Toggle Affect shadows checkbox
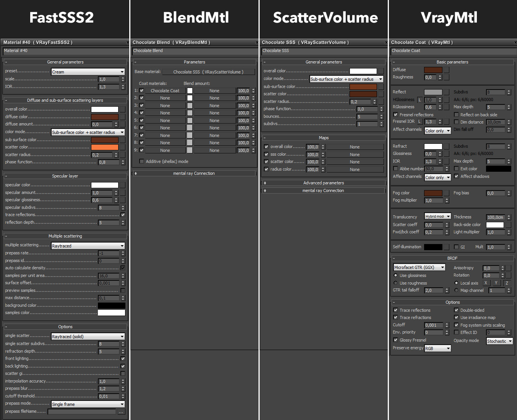 click(x=456, y=176)
